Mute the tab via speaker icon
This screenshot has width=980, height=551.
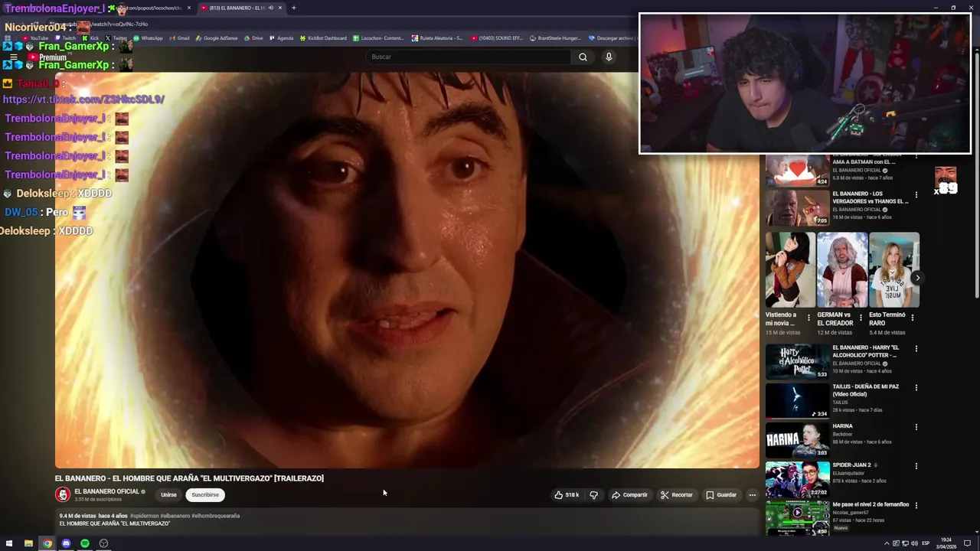(270, 8)
